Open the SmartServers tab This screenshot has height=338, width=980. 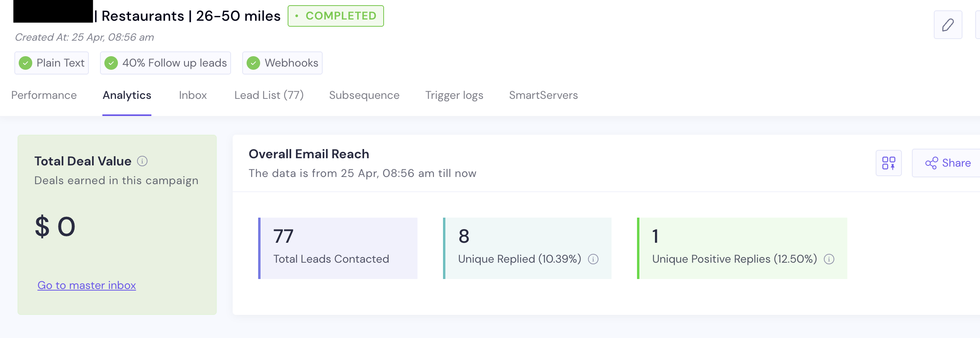(x=543, y=95)
